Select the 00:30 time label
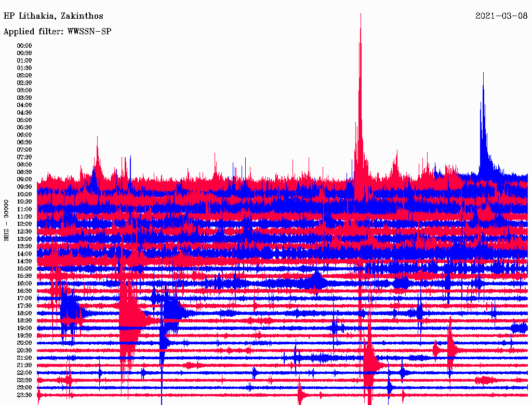Image resolution: width=532 pixels, height=405 pixels. 24,53
